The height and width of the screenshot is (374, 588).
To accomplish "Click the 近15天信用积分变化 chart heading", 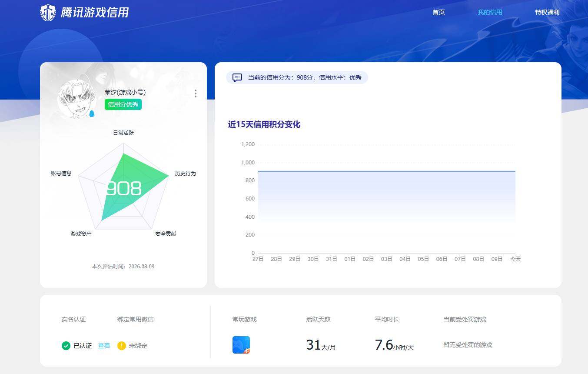I will click(264, 124).
